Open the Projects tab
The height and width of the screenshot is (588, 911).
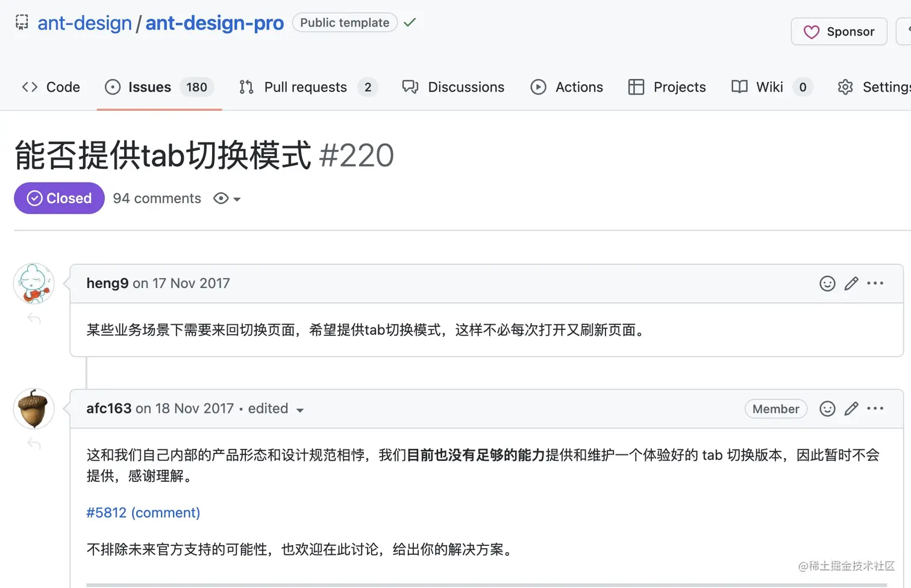coord(666,87)
